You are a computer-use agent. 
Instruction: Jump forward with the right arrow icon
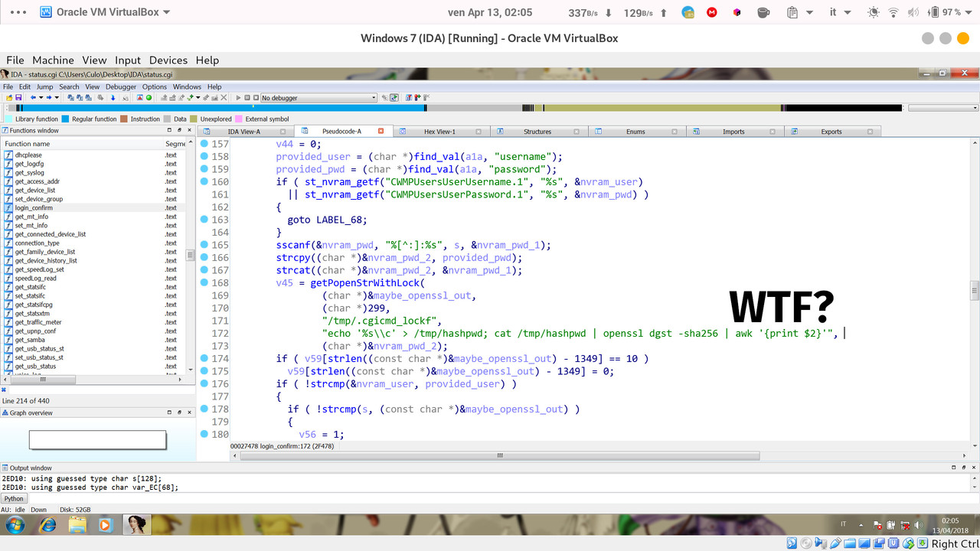pyautogui.click(x=49, y=97)
